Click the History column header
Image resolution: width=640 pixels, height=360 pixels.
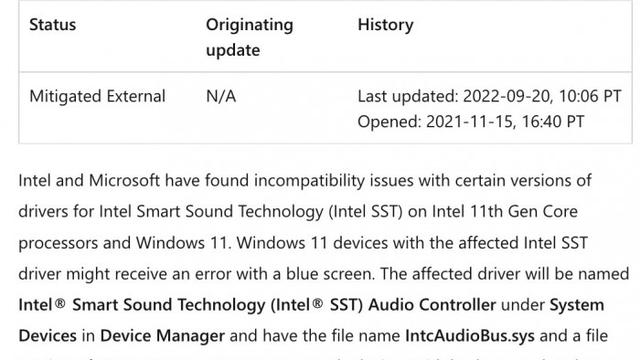386,24
